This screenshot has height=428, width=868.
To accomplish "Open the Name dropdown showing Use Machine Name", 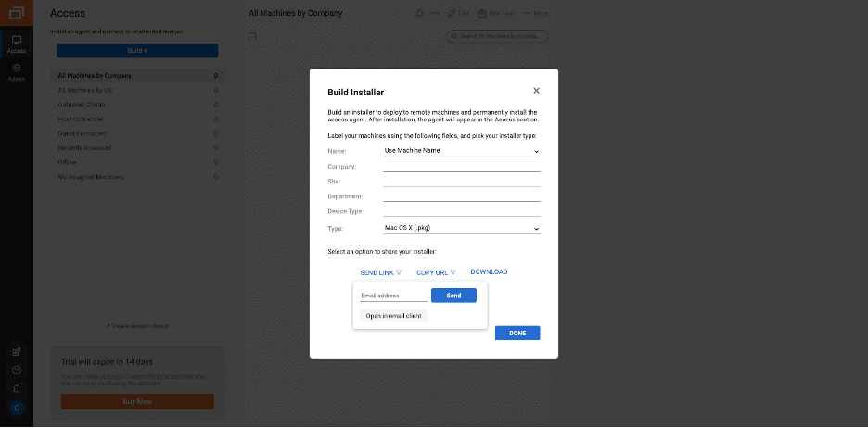I will pos(461,150).
